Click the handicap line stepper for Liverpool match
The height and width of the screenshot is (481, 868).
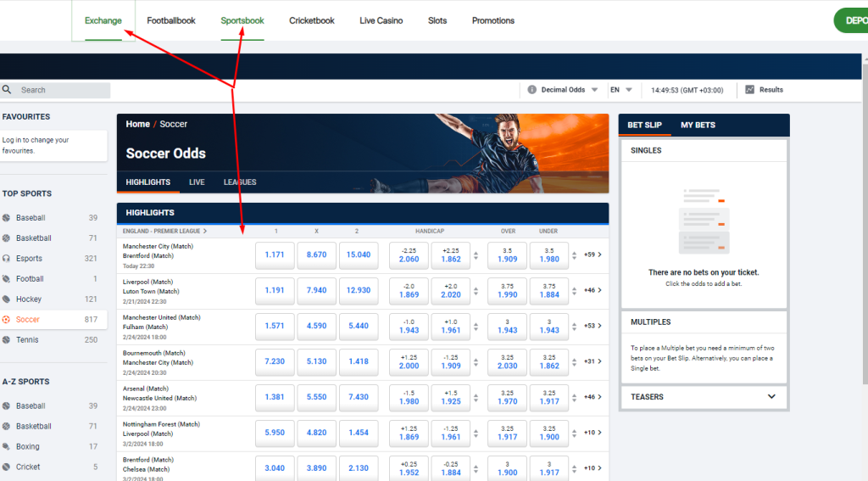click(x=476, y=290)
